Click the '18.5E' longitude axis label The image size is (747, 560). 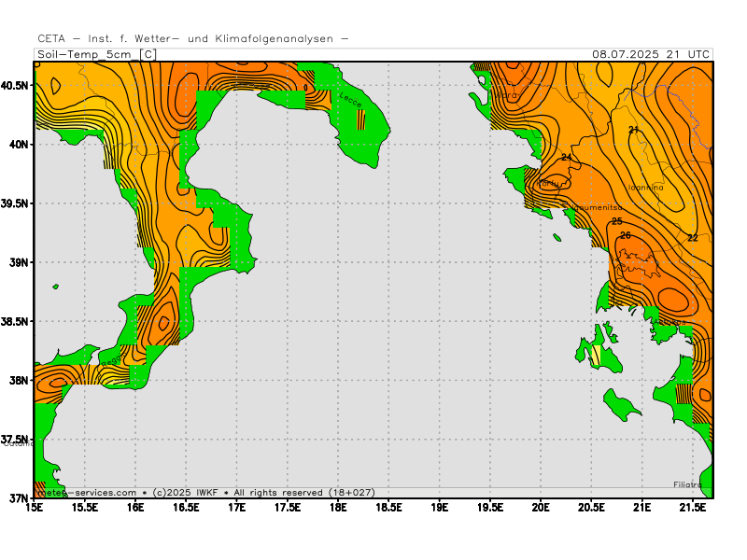click(388, 508)
